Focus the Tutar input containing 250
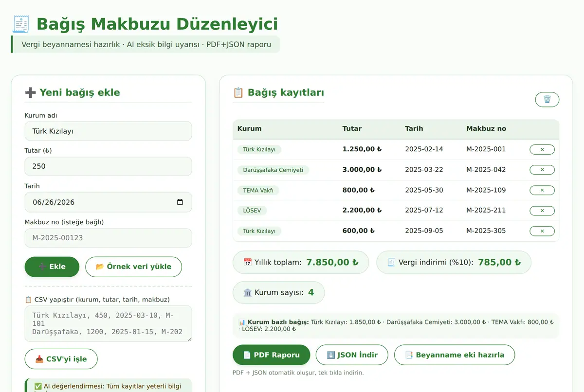The width and height of the screenshot is (584, 392). 109,166
